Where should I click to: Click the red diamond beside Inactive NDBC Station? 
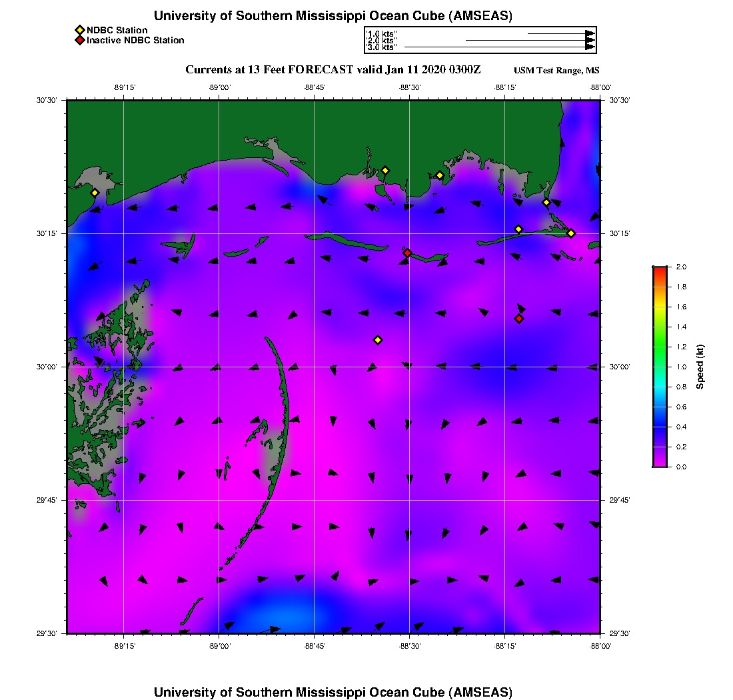tap(79, 40)
